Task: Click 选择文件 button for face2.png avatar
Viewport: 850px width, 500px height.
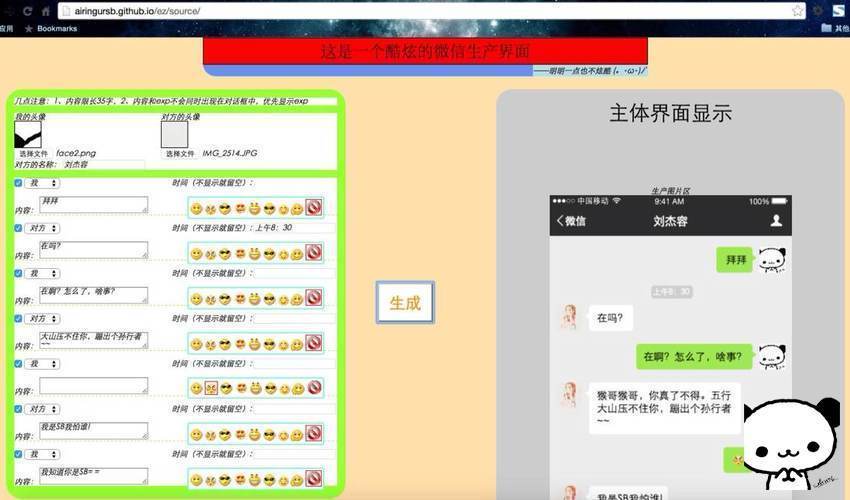Action: tap(34, 153)
